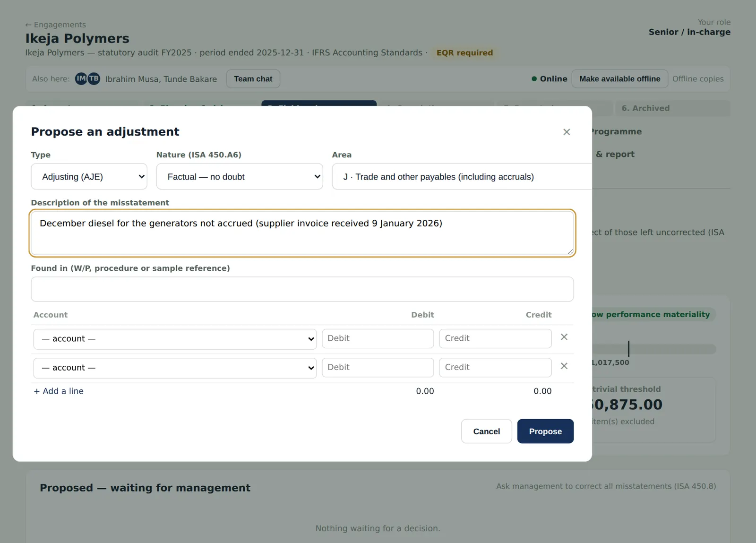The width and height of the screenshot is (756, 543).
Task: Click the first row Debit field
Action: [378, 339]
